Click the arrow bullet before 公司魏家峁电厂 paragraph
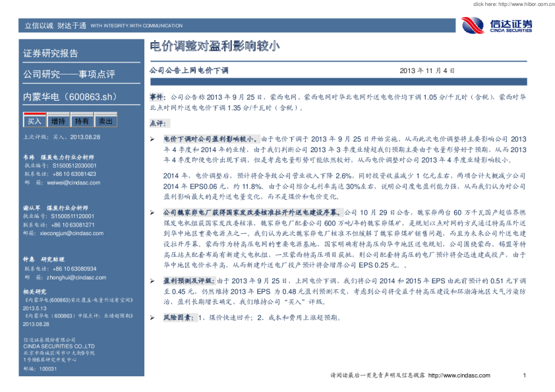This screenshot has width=555, height=392. [152, 213]
